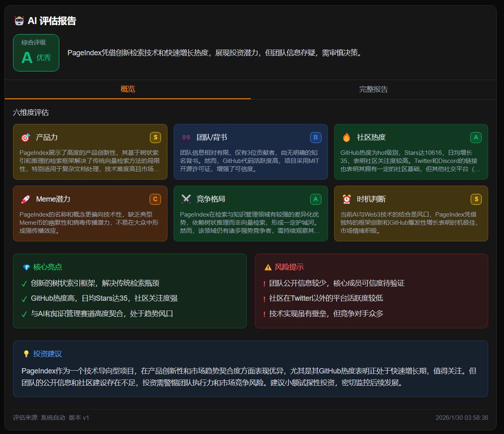Click checkmark beside 创新的树状索引框架

pos(24,284)
